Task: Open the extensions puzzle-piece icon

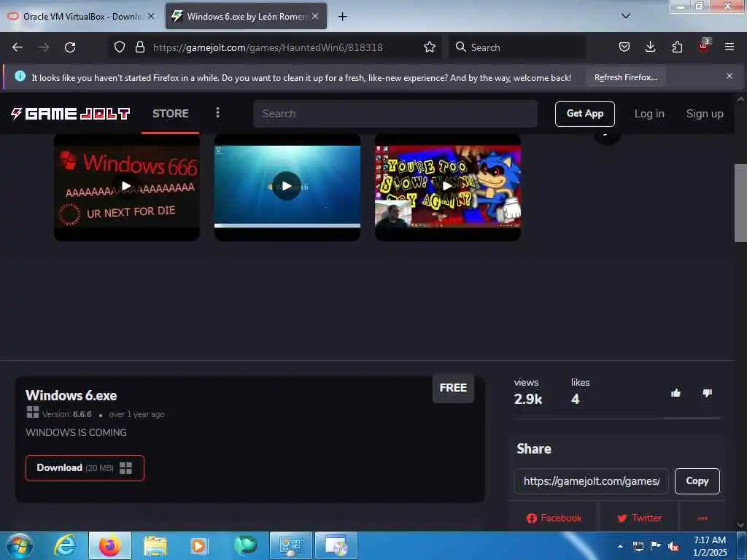Action: (677, 47)
